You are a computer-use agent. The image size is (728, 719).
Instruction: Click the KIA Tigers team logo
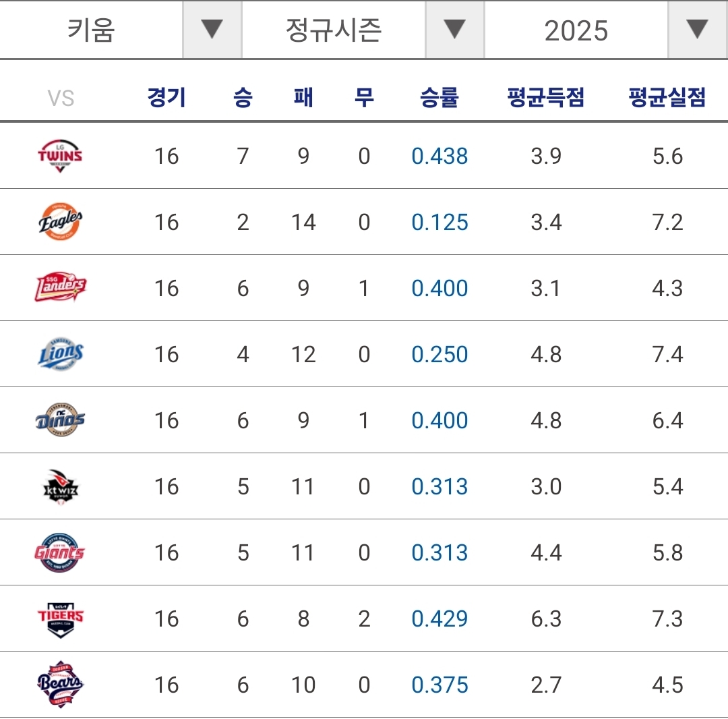(61, 619)
